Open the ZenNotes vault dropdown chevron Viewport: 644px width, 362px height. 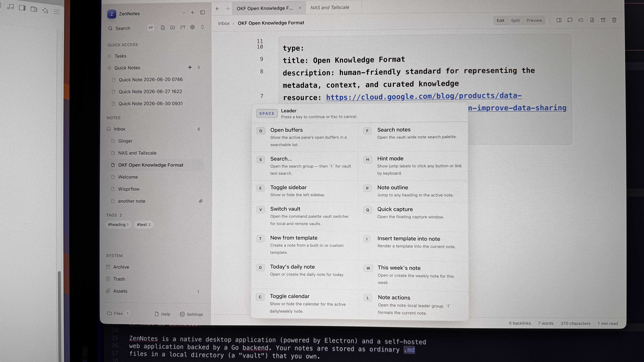point(184,13)
